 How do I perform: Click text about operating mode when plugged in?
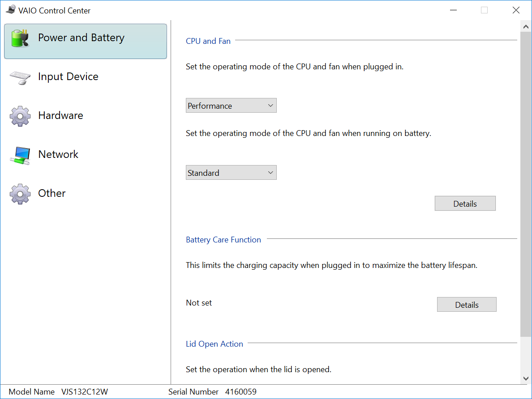coord(295,67)
